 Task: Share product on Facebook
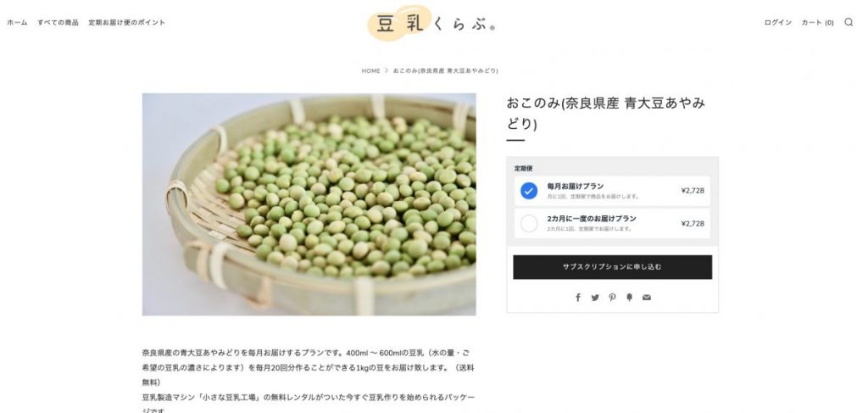578,298
